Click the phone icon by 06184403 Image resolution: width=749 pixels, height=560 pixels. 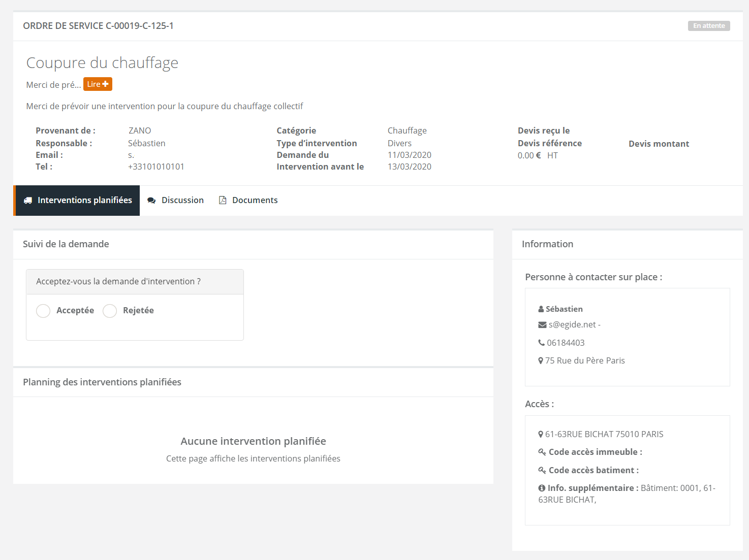(x=541, y=343)
